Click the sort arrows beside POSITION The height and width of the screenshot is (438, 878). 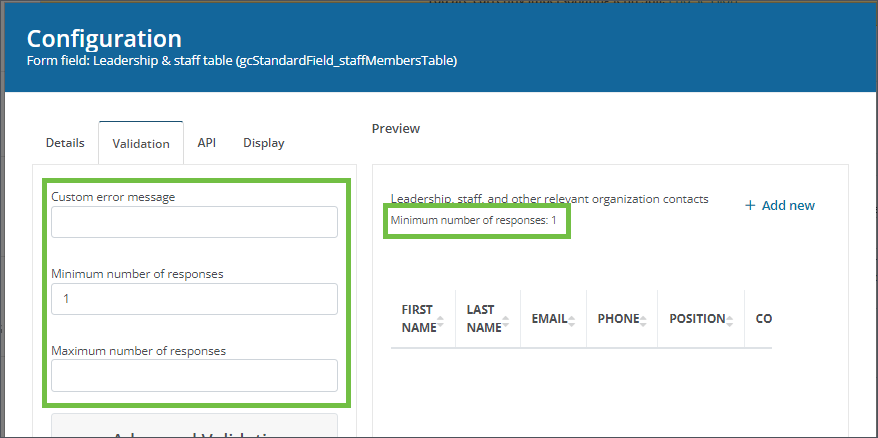[731, 319]
